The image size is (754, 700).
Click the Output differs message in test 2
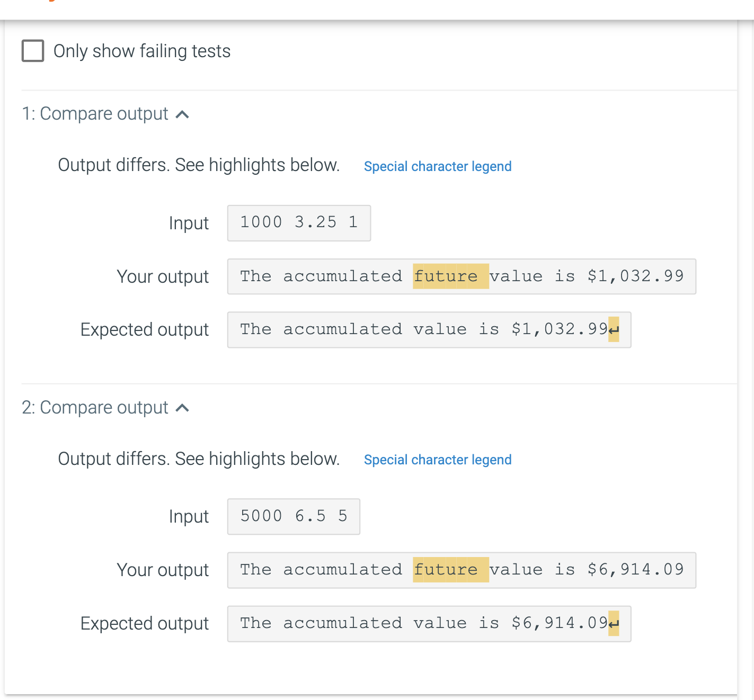tap(198, 459)
